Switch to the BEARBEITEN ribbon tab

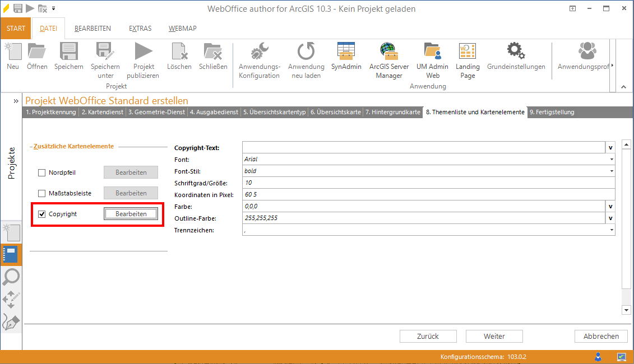92,29
